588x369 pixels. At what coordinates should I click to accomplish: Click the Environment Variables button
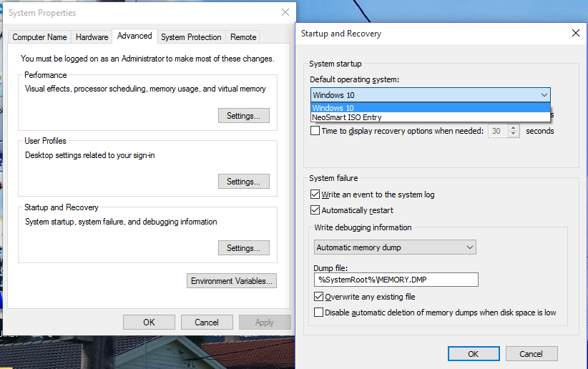232,281
